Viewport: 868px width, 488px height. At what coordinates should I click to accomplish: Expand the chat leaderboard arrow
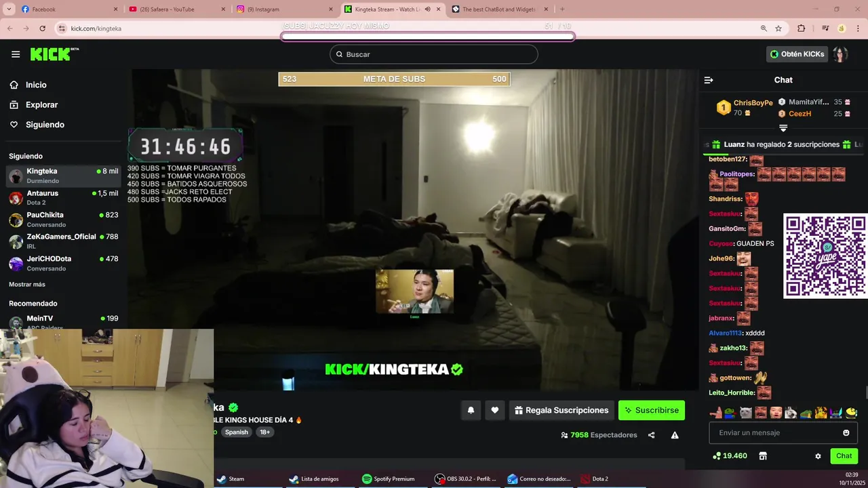click(x=783, y=128)
